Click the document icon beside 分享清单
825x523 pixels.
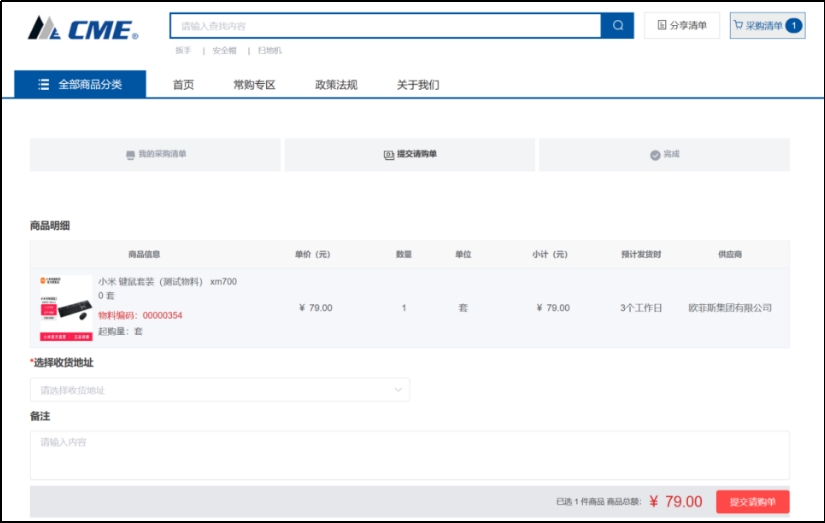point(661,26)
